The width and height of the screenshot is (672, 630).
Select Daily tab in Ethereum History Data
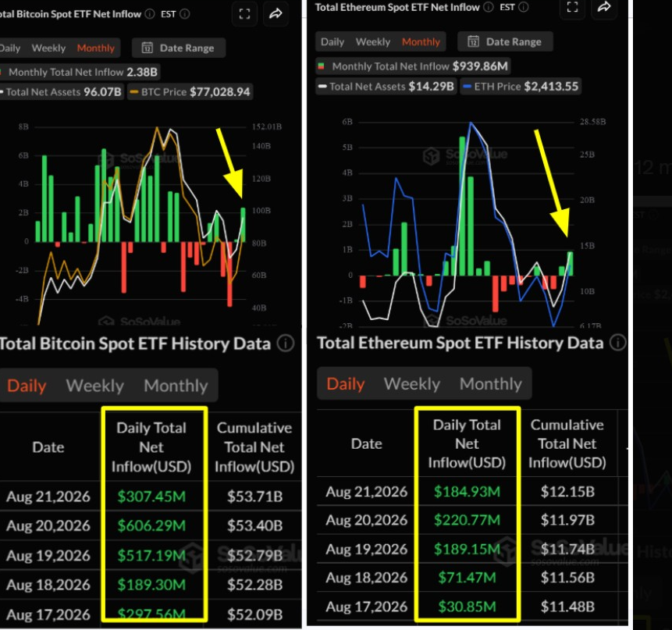(x=346, y=383)
